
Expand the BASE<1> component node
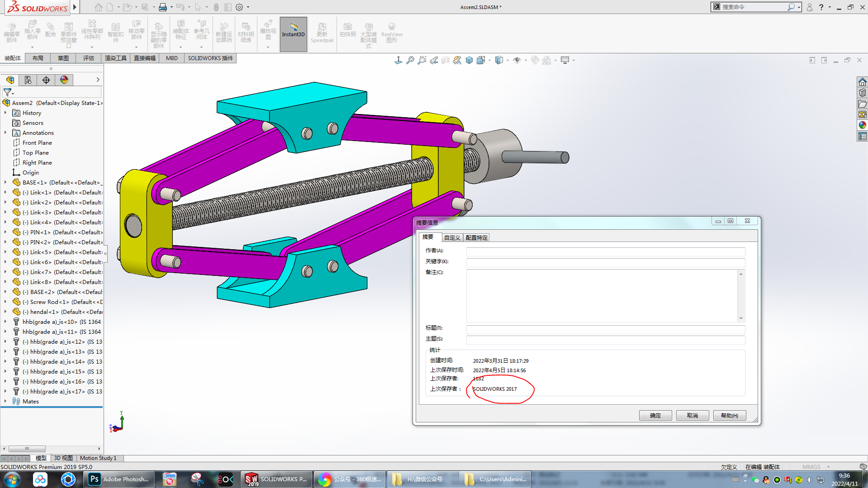pyautogui.click(x=5, y=182)
